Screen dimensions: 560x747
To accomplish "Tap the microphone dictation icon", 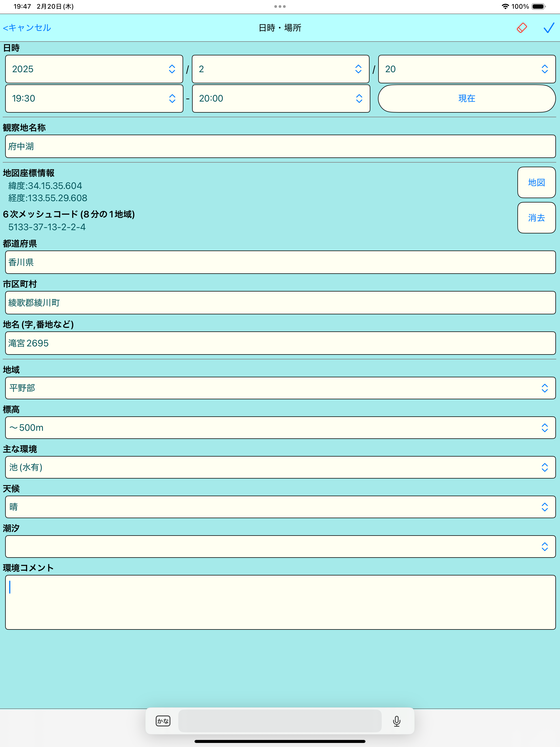I will (397, 721).
